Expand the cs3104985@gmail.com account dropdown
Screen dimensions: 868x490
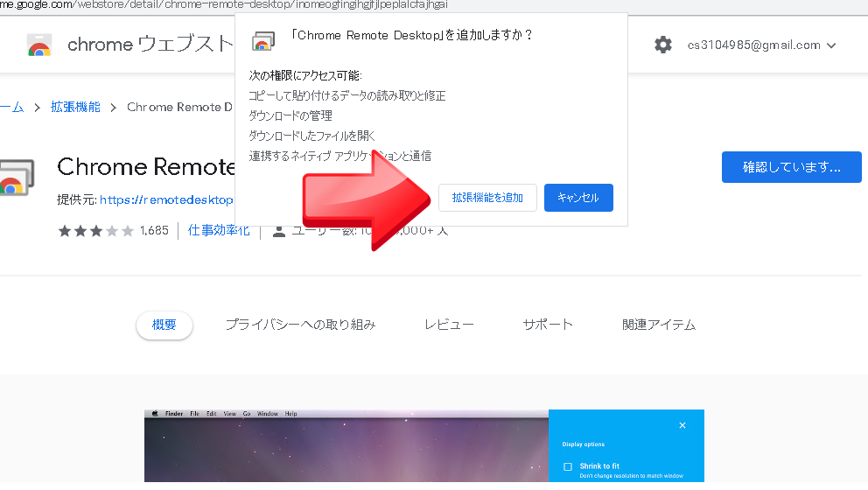pos(762,45)
